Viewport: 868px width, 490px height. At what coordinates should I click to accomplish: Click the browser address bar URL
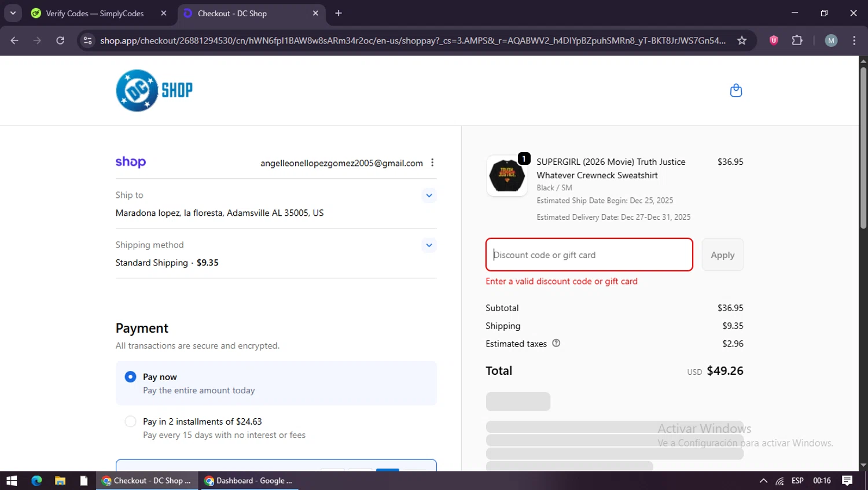[413, 40]
